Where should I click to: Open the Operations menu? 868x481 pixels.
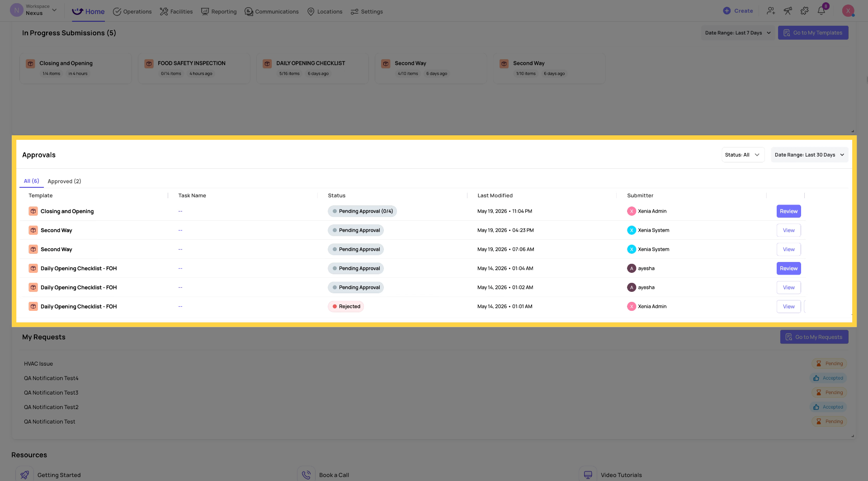(x=132, y=11)
